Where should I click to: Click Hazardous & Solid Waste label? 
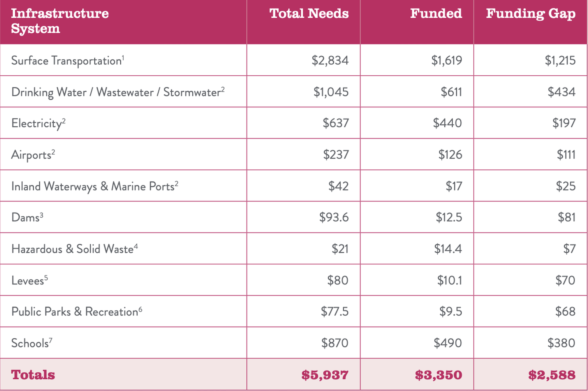(x=74, y=249)
